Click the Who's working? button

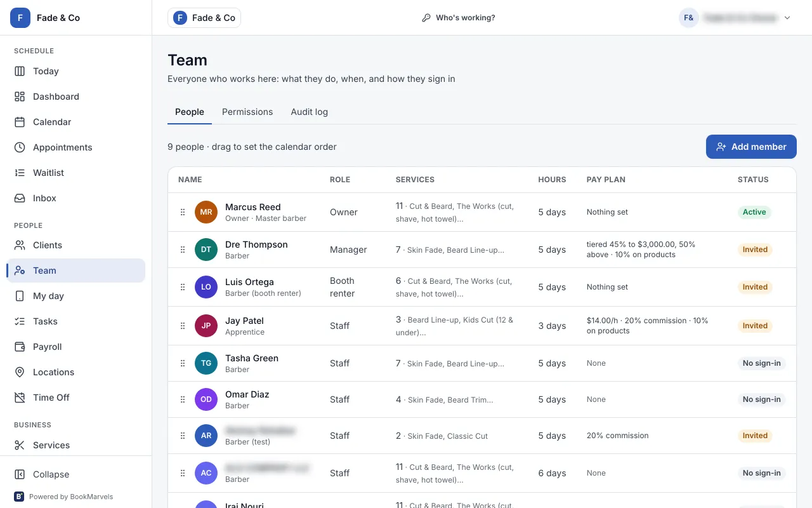pyautogui.click(x=458, y=18)
